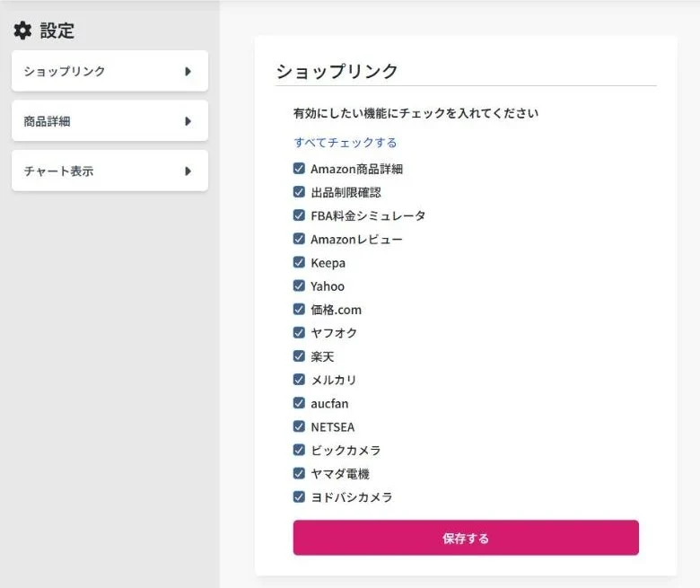Expand the チャート表示 sidebar arrow
The height and width of the screenshot is (588, 700).
coord(188,171)
